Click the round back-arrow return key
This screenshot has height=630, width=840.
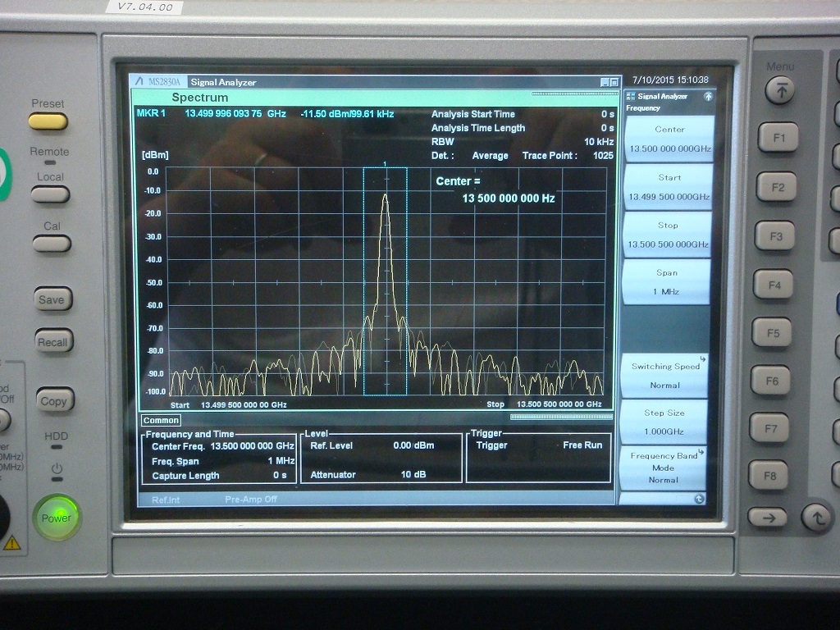(x=816, y=518)
